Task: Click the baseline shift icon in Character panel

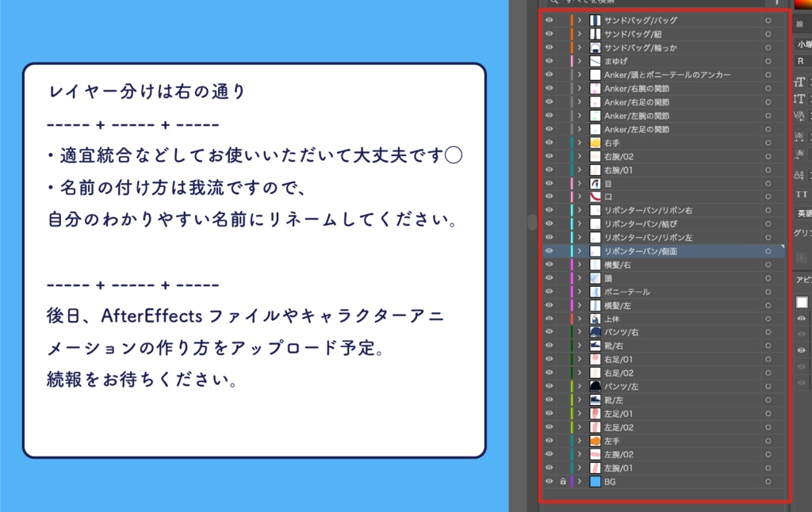Action: click(799, 175)
